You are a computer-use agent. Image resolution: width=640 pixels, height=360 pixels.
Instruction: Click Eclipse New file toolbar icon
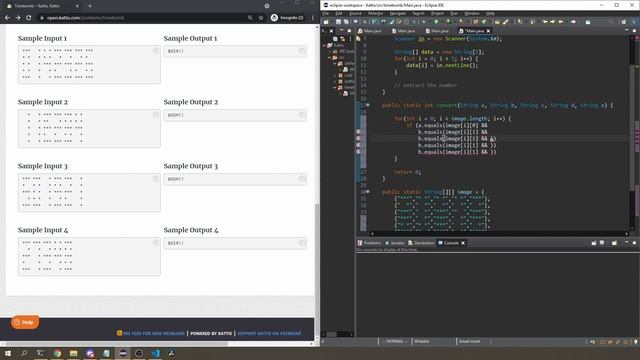click(326, 22)
